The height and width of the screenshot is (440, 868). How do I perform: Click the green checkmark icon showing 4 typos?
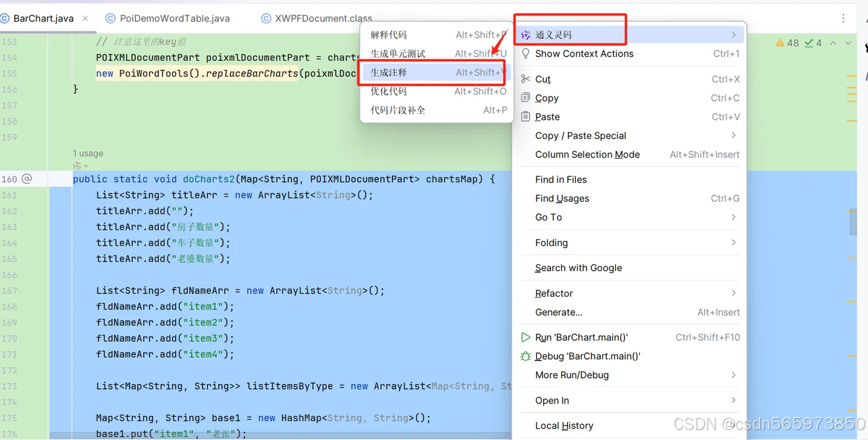[x=809, y=43]
